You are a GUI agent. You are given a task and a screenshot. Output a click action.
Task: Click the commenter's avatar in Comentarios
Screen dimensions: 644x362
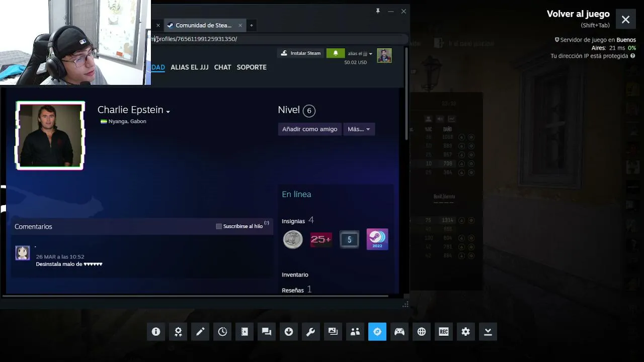22,253
